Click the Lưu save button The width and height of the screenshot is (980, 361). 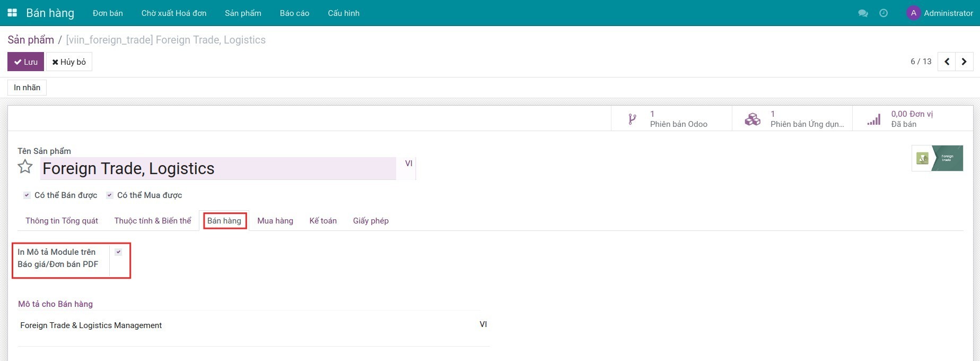pos(25,62)
